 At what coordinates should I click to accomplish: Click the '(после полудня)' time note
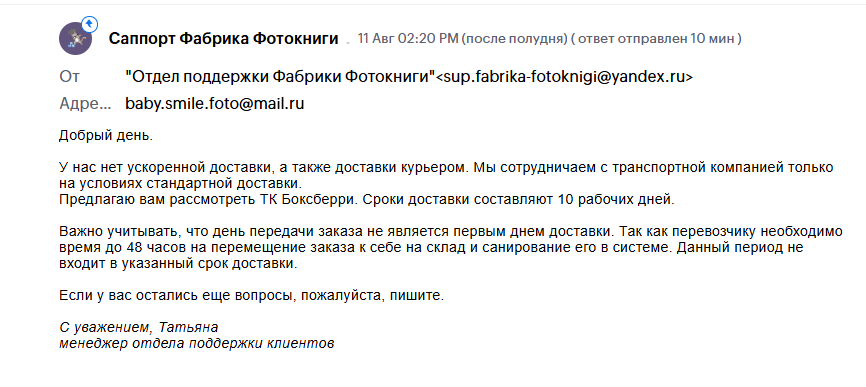pos(515,39)
